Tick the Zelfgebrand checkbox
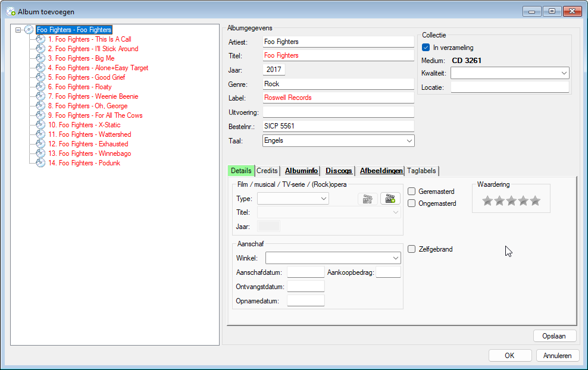The width and height of the screenshot is (588, 370). pos(412,249)
